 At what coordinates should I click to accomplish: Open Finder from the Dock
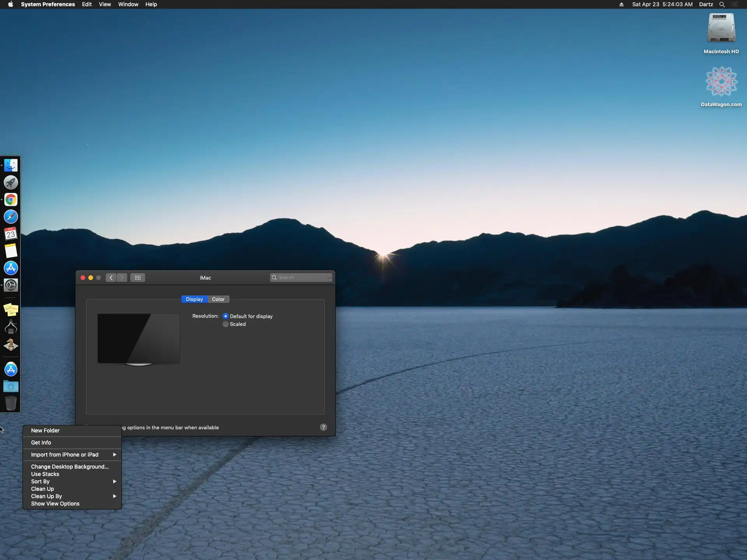11,165
